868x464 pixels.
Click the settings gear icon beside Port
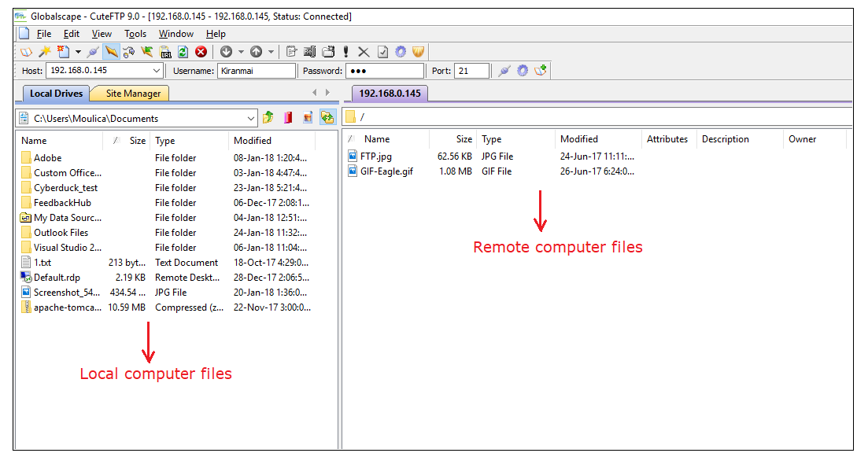(x=523, y=71)
